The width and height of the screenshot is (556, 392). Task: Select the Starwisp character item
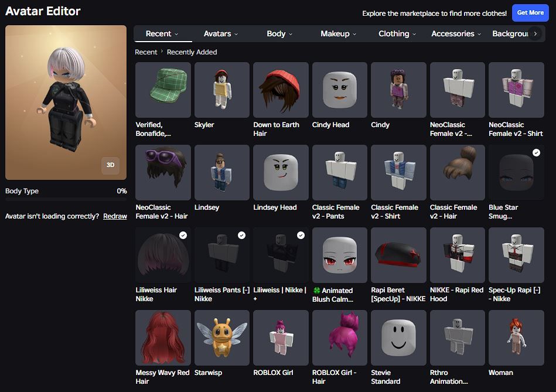point(222,338)
